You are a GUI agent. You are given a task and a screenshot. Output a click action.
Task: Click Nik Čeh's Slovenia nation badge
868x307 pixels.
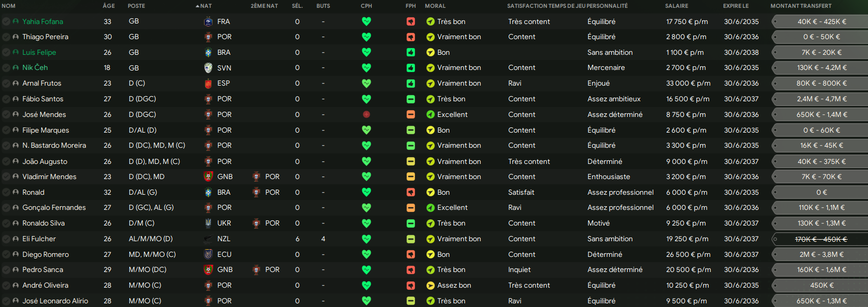click(208, 68)
